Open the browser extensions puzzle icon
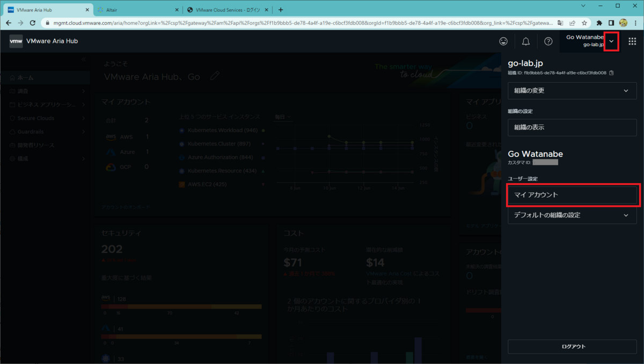This screenshot has height=364, width=644. [x=599, y=23]
